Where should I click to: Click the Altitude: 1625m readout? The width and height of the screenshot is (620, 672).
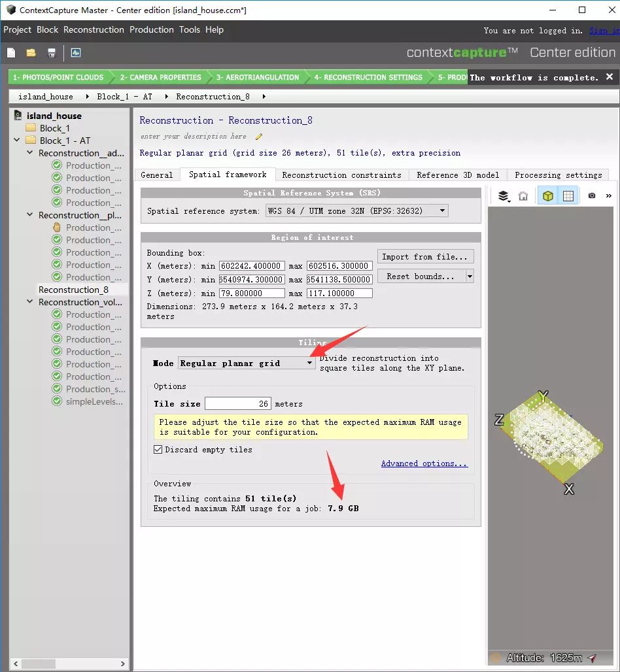tap(544, 658)
